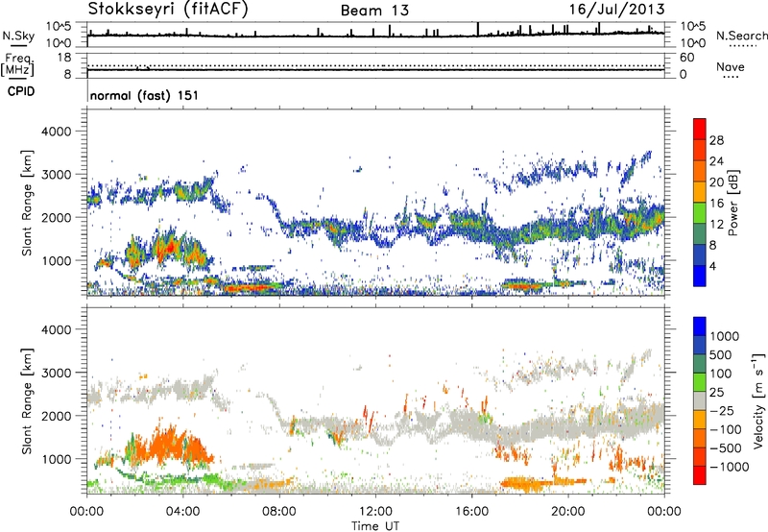This screenshot has width=768, height=532.
Task: Click the '12:00' time axis tick label
Action: (x=375, y=512)
